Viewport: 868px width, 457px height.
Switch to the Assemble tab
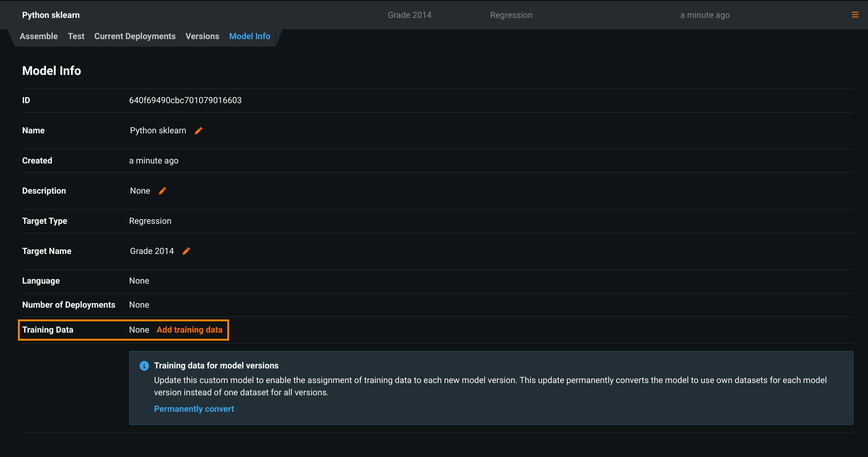39,36
